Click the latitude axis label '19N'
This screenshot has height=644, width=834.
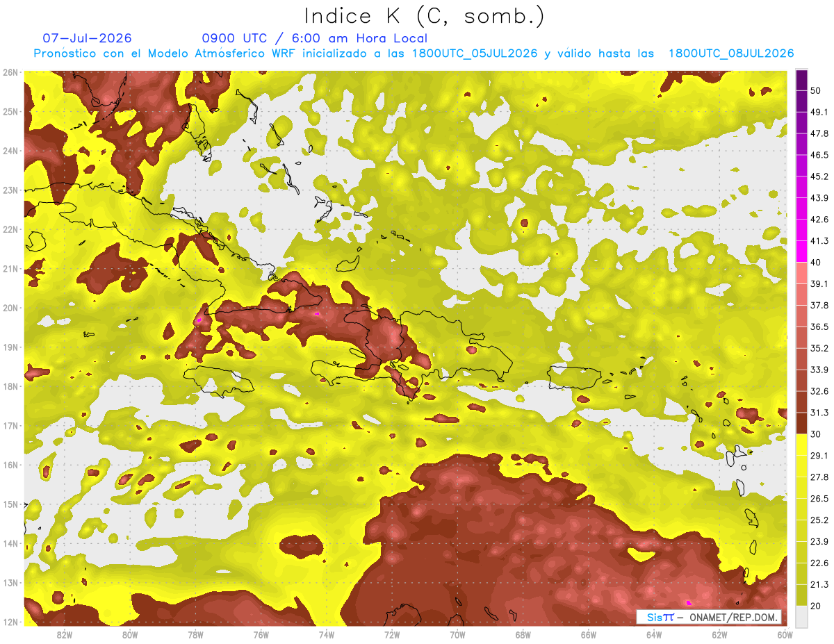click(10, 347)
